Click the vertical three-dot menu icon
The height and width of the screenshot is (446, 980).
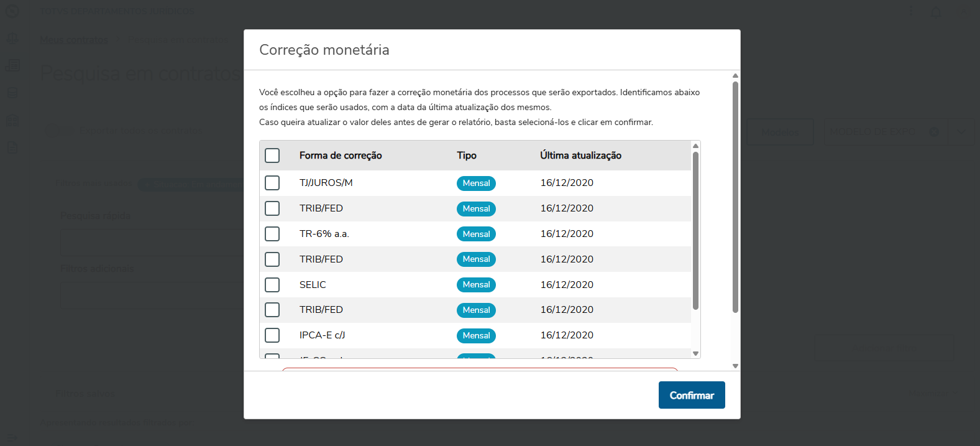(910, 12)
